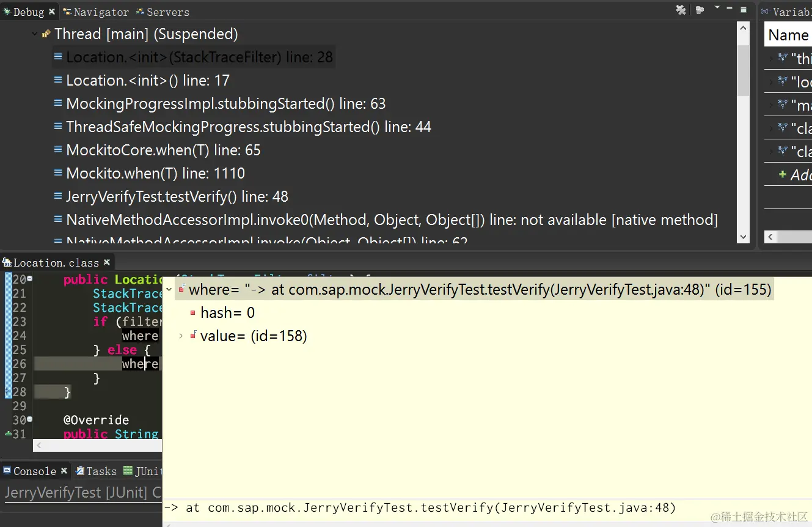Click the Debug view layout mode icon
812x527 pixels.
point(700,10)
